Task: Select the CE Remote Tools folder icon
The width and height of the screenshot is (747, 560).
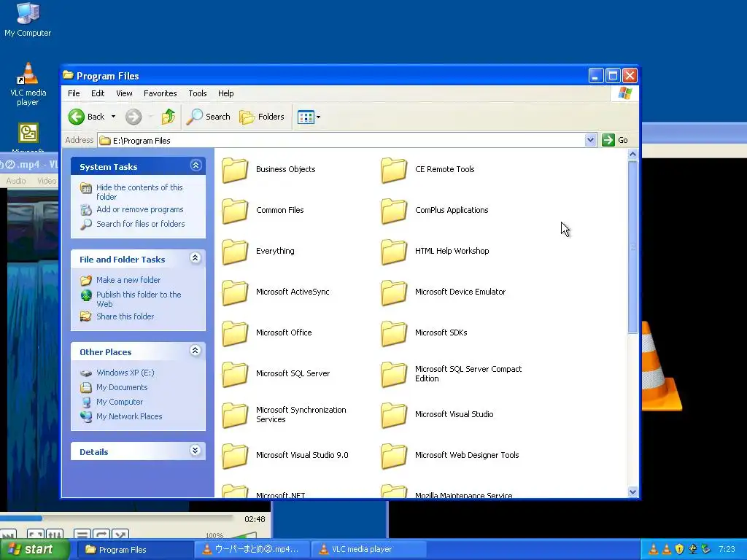Action: pos(394,169)
